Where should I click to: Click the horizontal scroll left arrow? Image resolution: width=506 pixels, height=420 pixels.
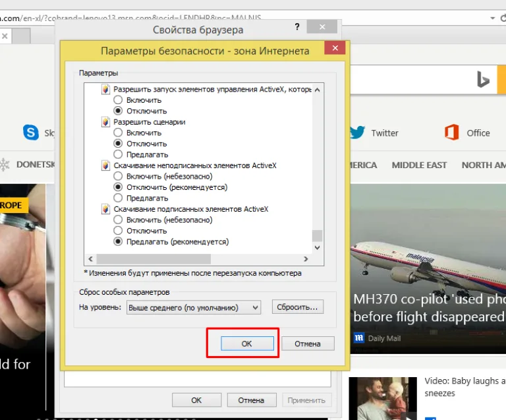point(91,259)
